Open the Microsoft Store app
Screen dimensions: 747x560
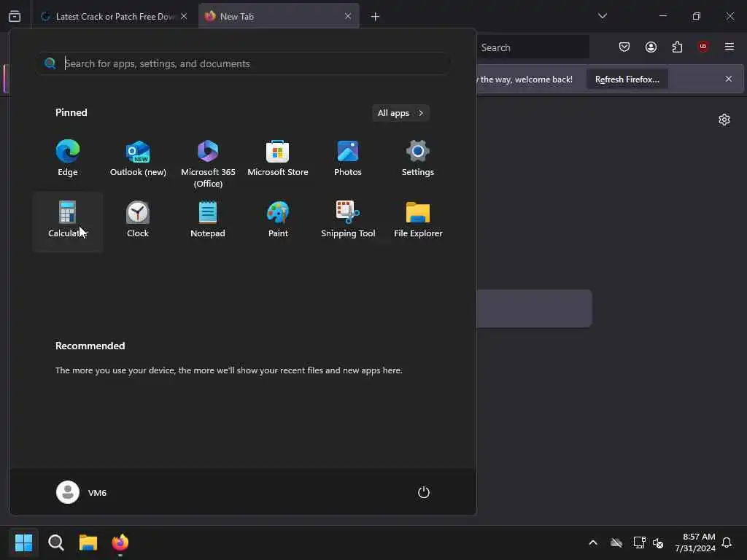pos(278,159)
